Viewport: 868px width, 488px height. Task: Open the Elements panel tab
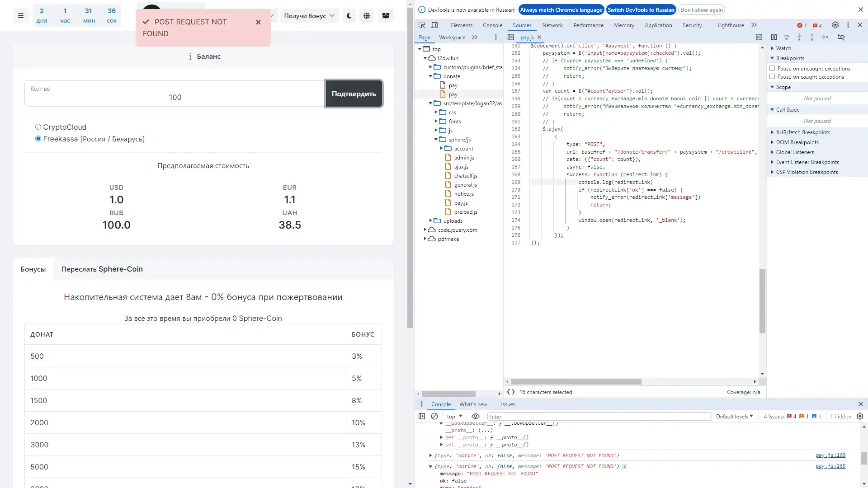tap(462, 25)
